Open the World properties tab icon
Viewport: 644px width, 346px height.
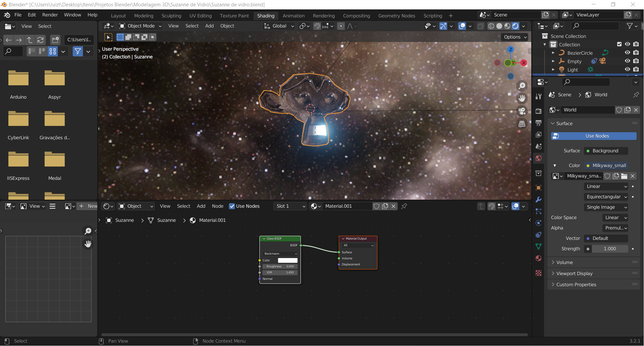tap(539, 158)
